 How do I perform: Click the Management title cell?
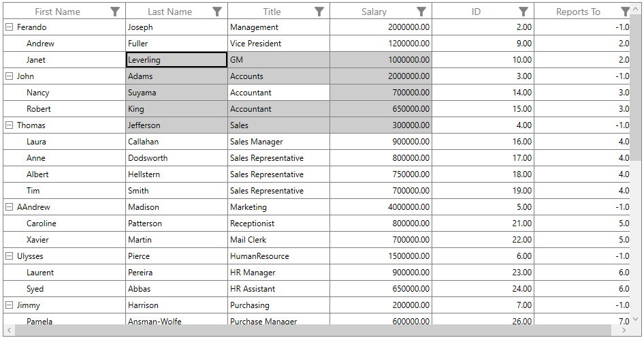point(278,27)
